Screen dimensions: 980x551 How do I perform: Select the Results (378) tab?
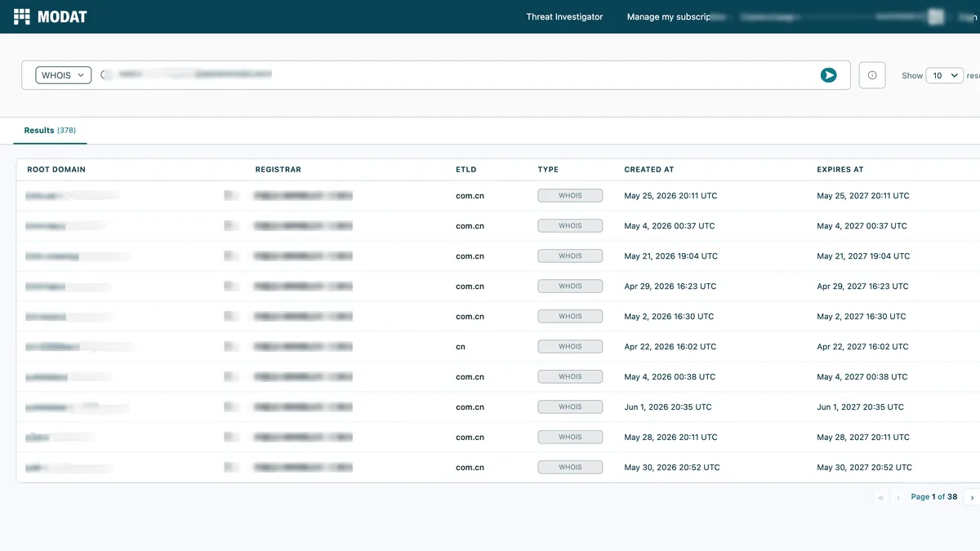(x=50, y=131)
